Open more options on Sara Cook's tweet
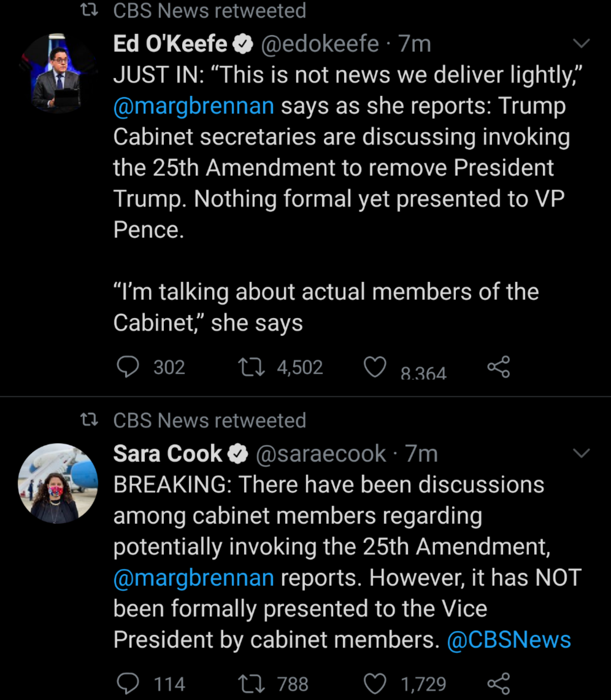Screen dimensions: 611x700 pyautogui.click(x=581, y=453)
